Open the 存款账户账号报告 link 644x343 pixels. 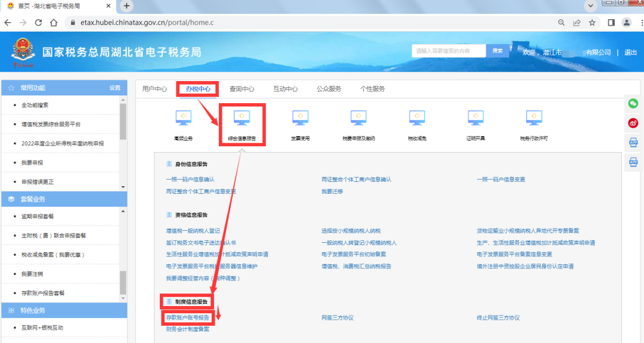tap(188, 317)
